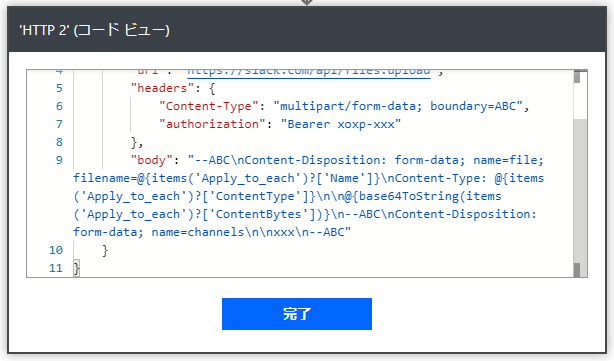The width and height of the screenshot is (614, 361).
Task: Click line number 10 in gutter
Action: pyautogui.click(x=56, y=250)
